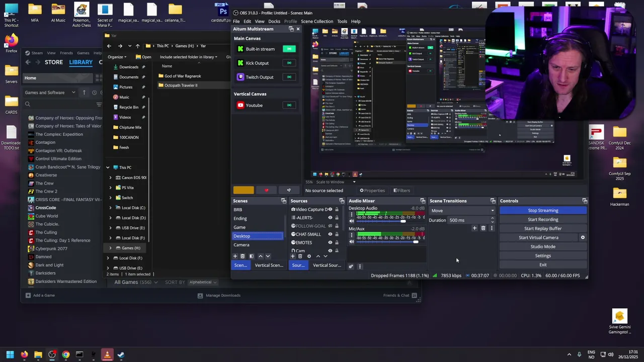644x362 pixels.
Task: Mute the Desktop Audio speaker icon
Action: coord(352,221)
